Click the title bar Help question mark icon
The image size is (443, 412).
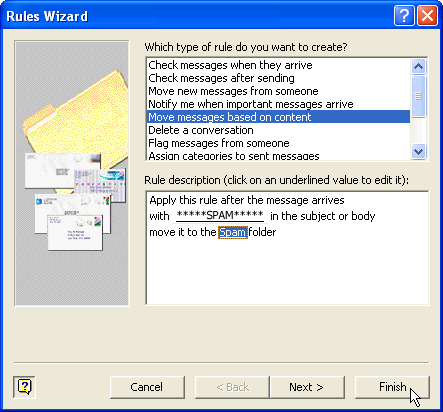point(404,16)
